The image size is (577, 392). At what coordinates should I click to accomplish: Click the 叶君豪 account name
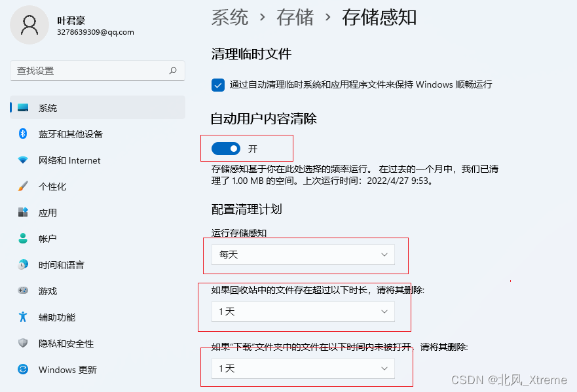[71, 20]
